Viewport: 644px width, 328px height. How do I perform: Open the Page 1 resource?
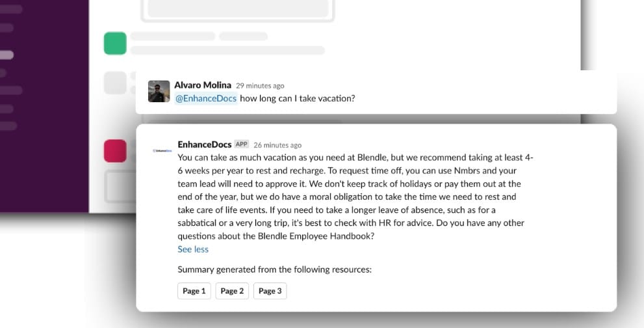[x=194, y=291]
